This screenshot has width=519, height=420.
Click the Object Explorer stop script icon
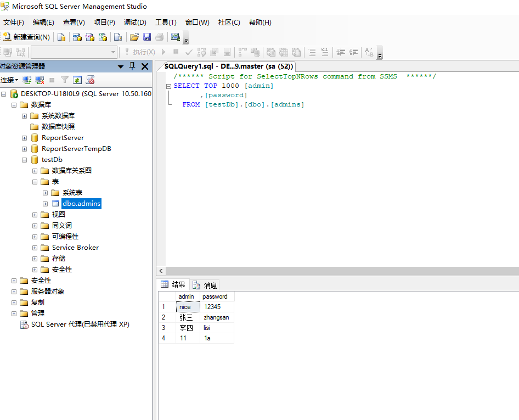click(91, 80)
